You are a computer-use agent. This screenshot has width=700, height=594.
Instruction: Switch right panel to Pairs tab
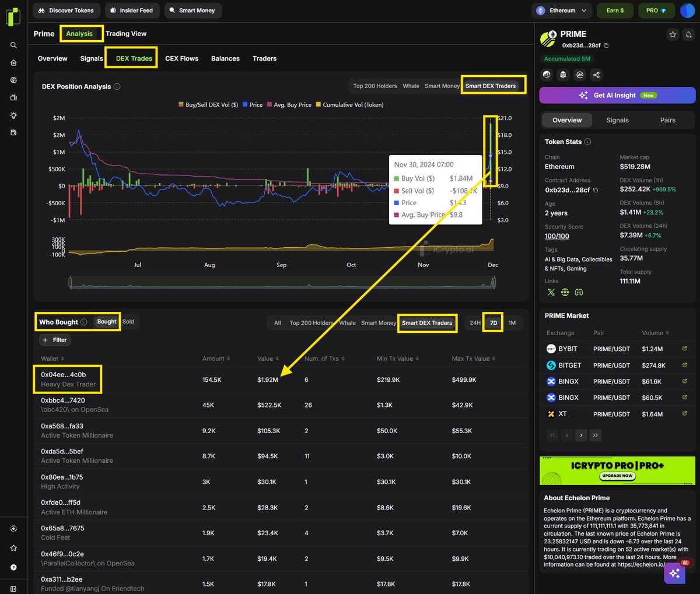[668, 120]
